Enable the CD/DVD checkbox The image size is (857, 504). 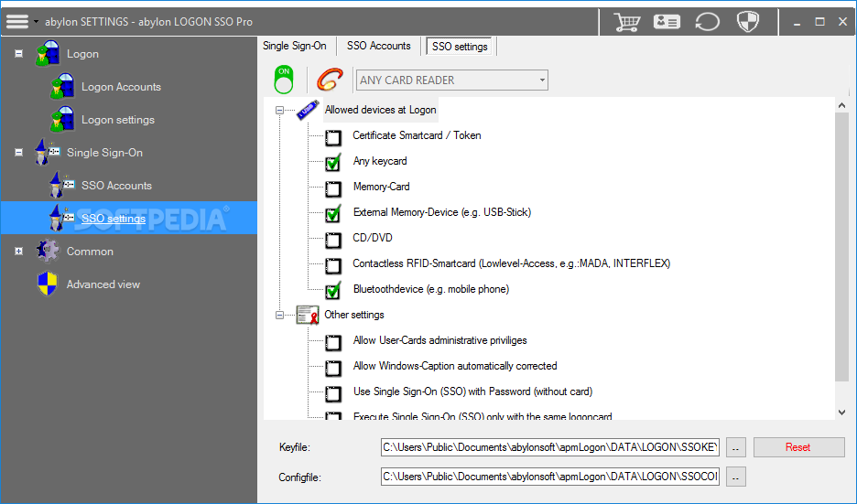(x=333, y=241)
